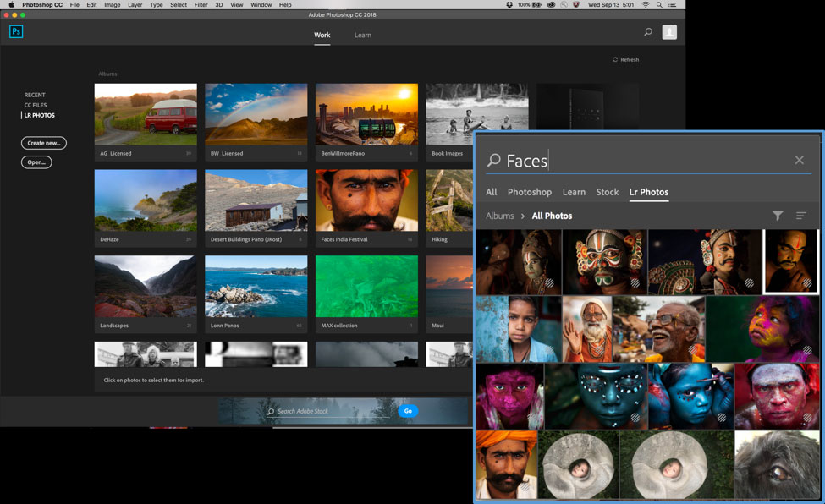Click the Adobe Stock search magnifier icon
The height and width of the screenshot is (504, 825).
[271, 412]
